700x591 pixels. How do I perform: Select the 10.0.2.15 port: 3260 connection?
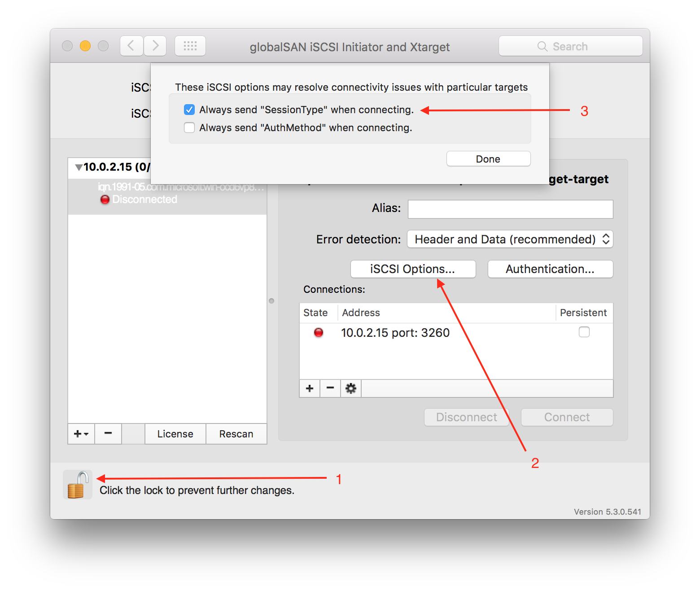tap(456, 333)
